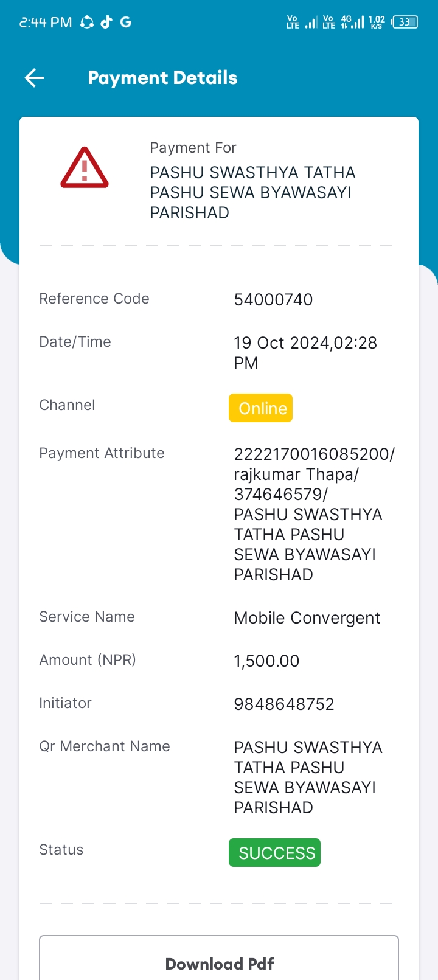This screenshot has height=980, width=438.
Task: Select the initiator number 9848648752
Action: tap(284, 704)
